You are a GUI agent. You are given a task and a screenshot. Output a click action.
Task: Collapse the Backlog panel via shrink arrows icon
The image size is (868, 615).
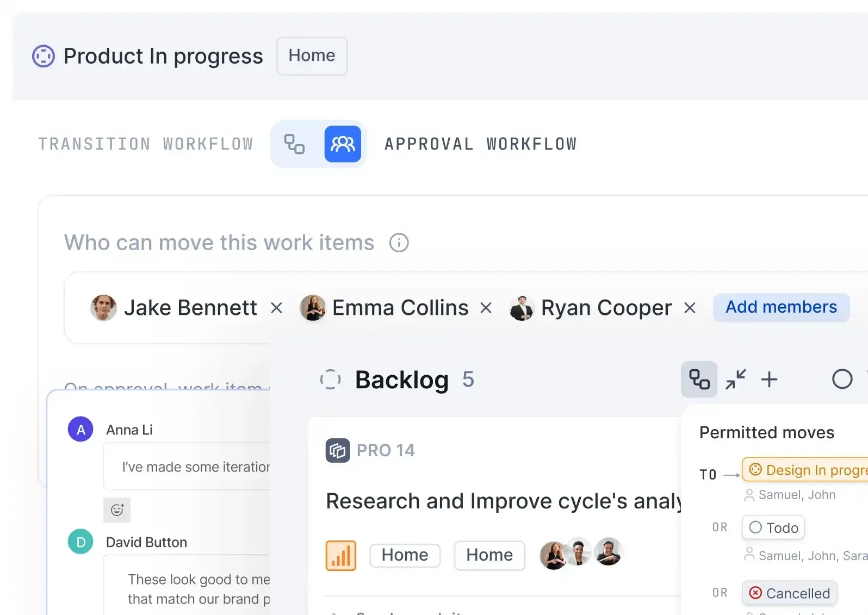(x=735, y=379)
